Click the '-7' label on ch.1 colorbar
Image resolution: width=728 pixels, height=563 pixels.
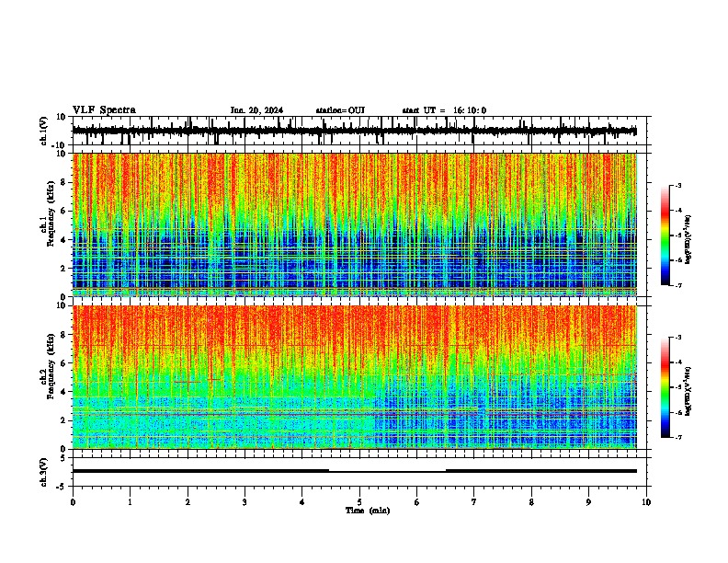[677, 285]
